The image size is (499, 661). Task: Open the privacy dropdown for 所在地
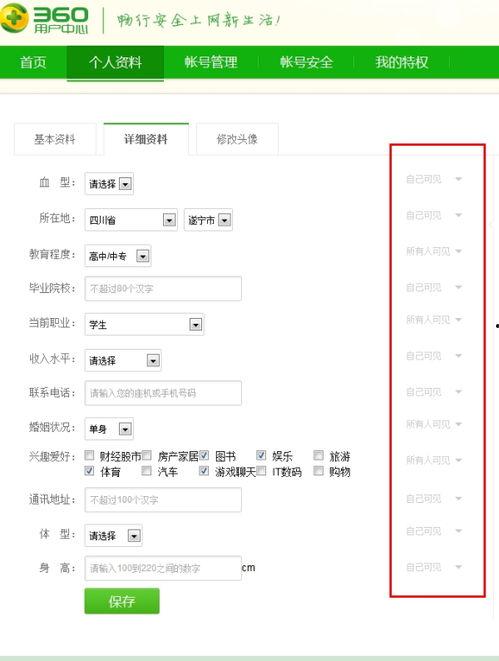coord(434,215)
